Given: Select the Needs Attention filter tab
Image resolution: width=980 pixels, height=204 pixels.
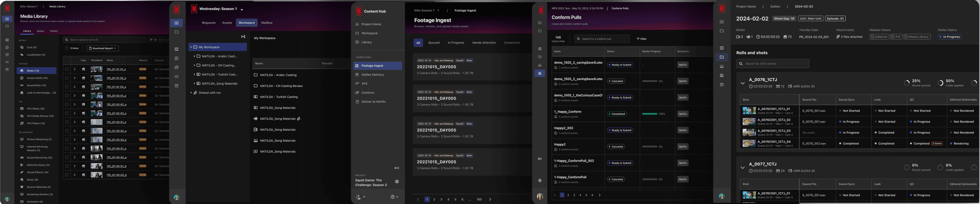Looking at the screenshot, I should point(484,42).
